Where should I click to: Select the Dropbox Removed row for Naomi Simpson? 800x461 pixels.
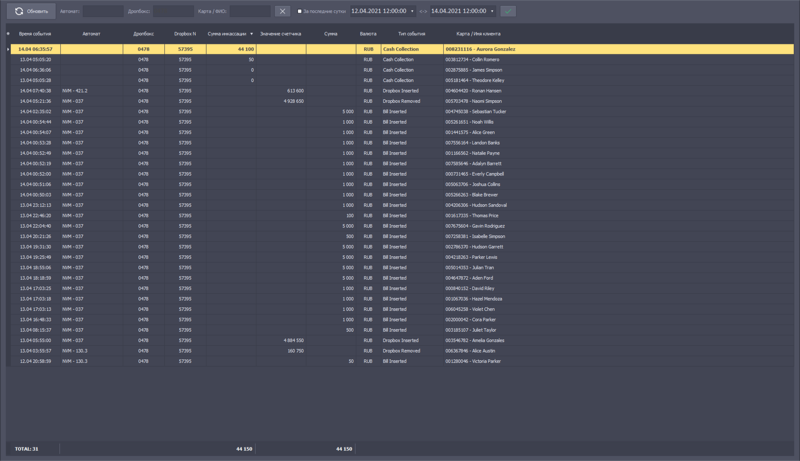point(400,101)
